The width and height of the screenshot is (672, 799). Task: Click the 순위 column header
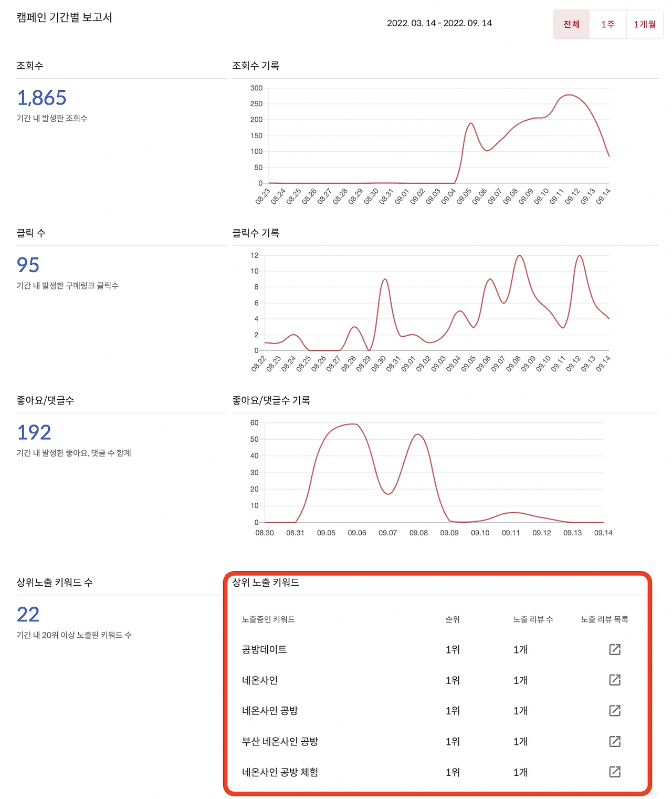[453, 619]
